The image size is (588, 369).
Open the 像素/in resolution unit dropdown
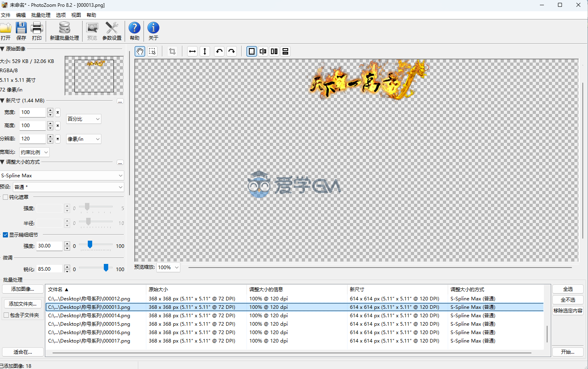pyautogui.click(x=83, y=139)
